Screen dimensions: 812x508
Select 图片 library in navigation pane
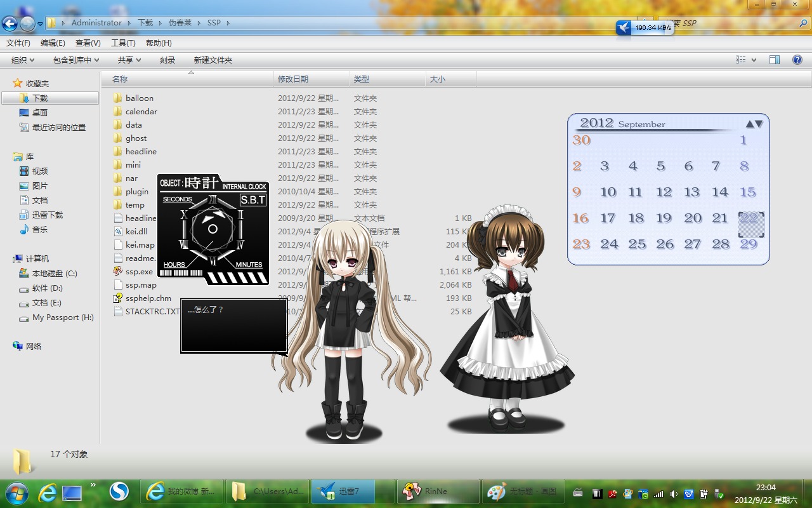coord(40,186)
